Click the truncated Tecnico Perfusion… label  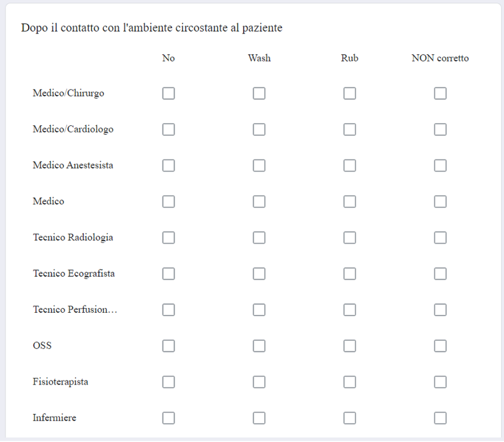point(75,309)
